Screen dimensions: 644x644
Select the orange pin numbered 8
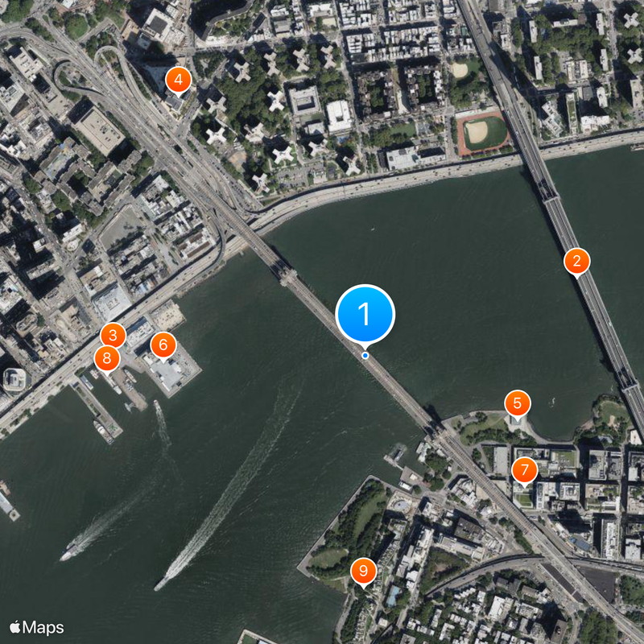107,358
